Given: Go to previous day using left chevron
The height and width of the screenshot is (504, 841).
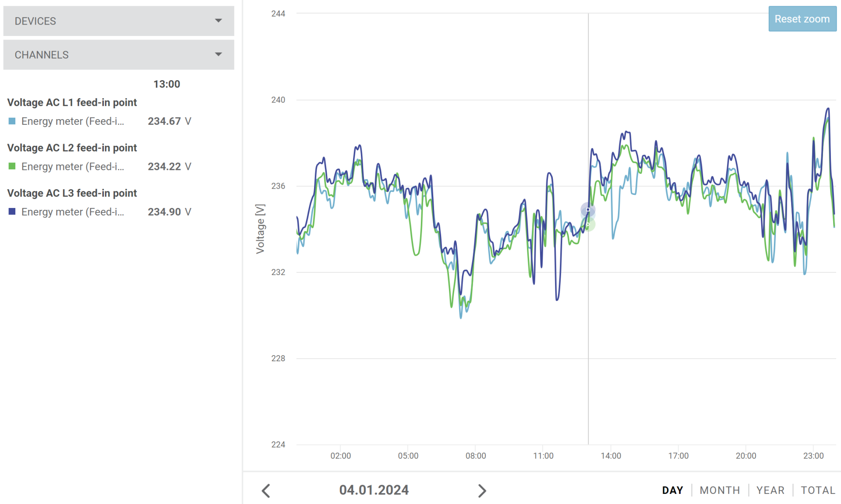Looking at the screenshot, I should (x=266, y=490).
